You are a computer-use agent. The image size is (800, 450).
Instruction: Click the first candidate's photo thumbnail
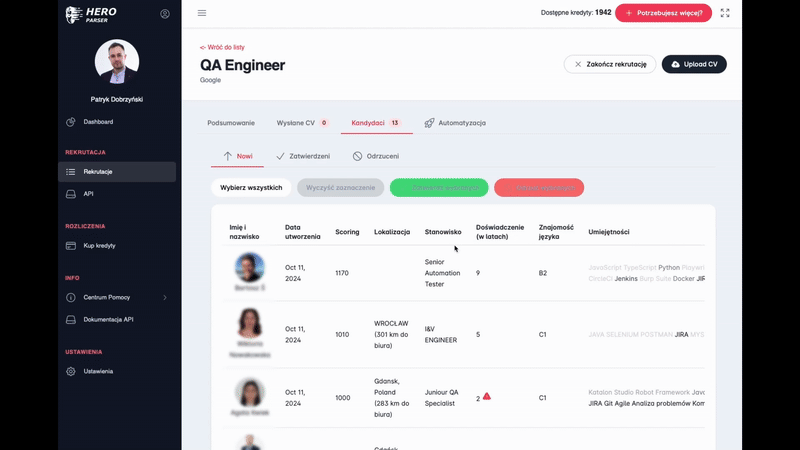coord(250,267)
